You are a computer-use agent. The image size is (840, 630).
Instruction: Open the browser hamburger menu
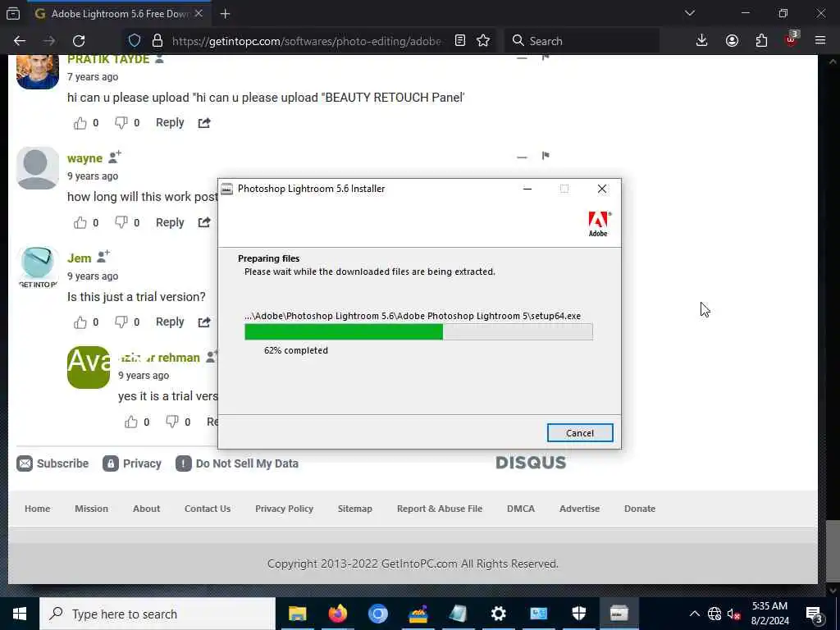point(820,41)
